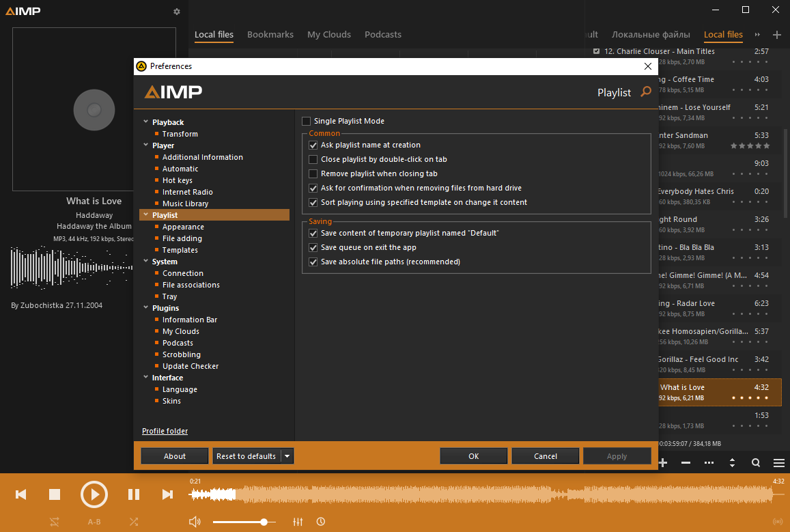
Task: Show more playlist tabs with double-arrow icon
Action: [x=757, y=34]
